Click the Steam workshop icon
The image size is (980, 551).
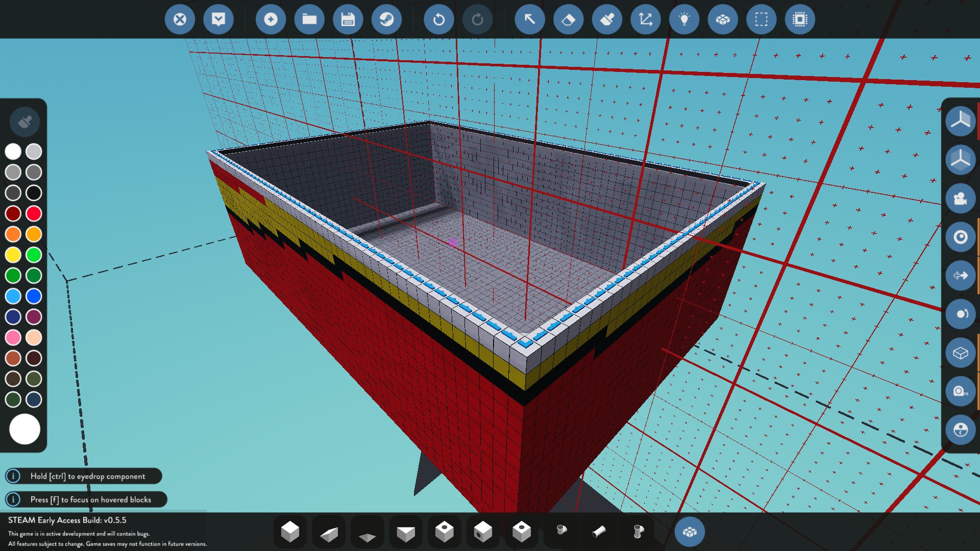click(386, 20)
